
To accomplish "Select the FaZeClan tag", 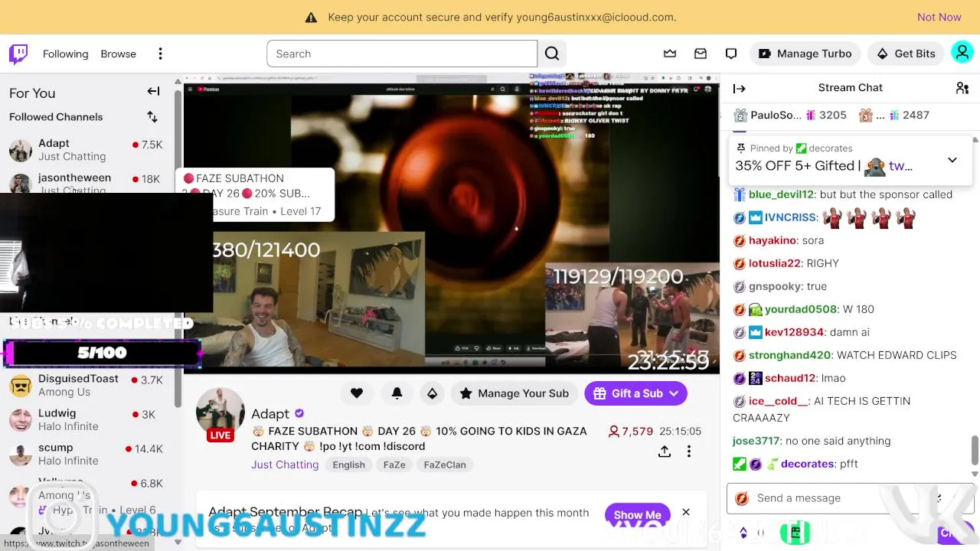I will tap(445, 465).
